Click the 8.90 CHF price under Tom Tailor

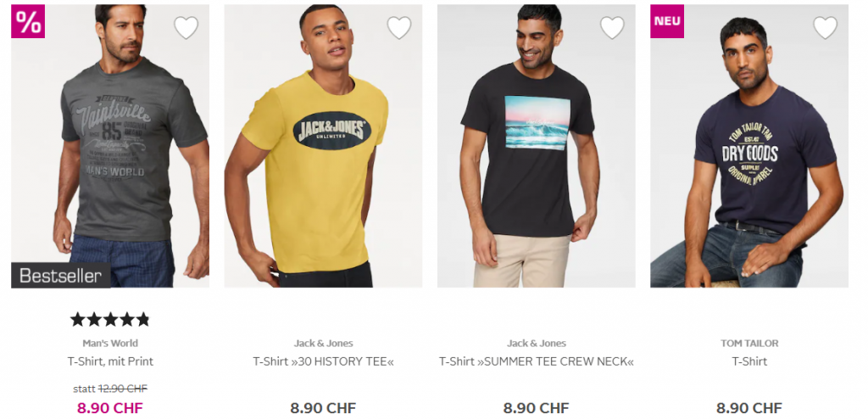tap(749, 408)
